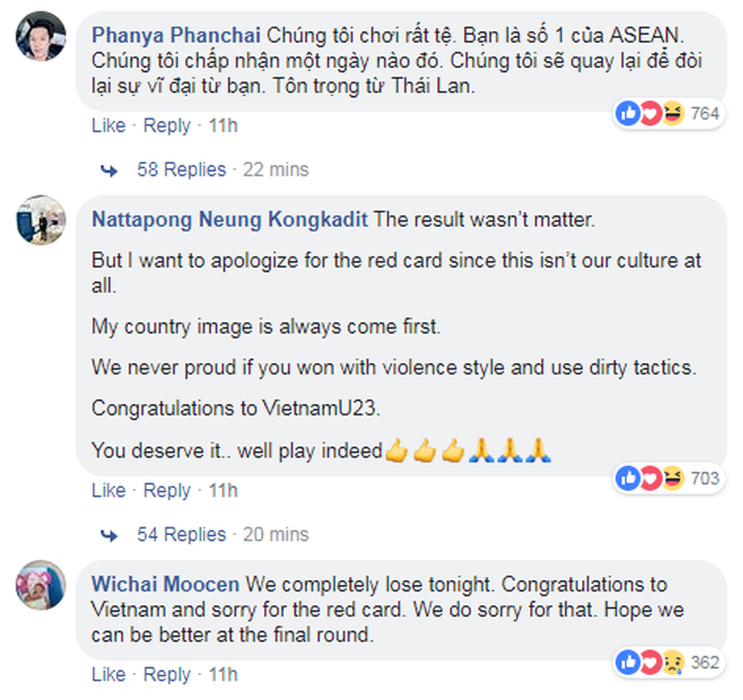Reply to Wichai Moocen's comment
The height and width of the screenshot is (700, 743).
coord(166,674)
